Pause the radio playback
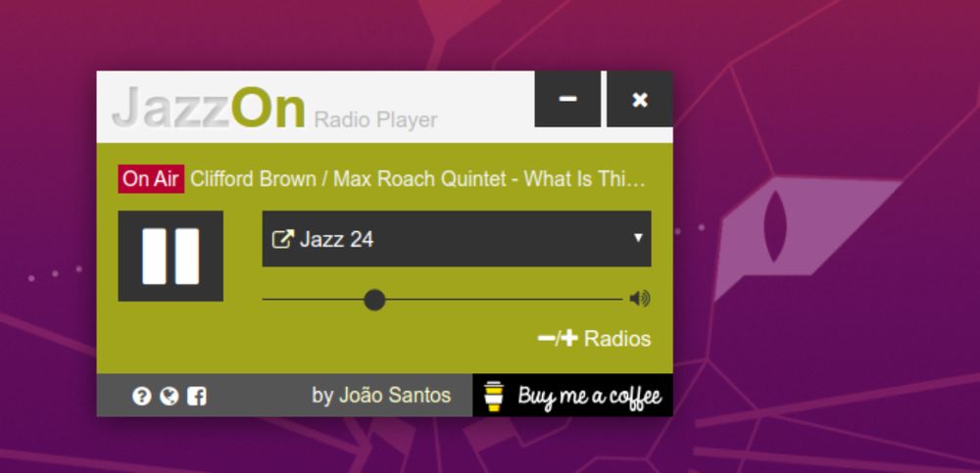 tap(171, 257)
